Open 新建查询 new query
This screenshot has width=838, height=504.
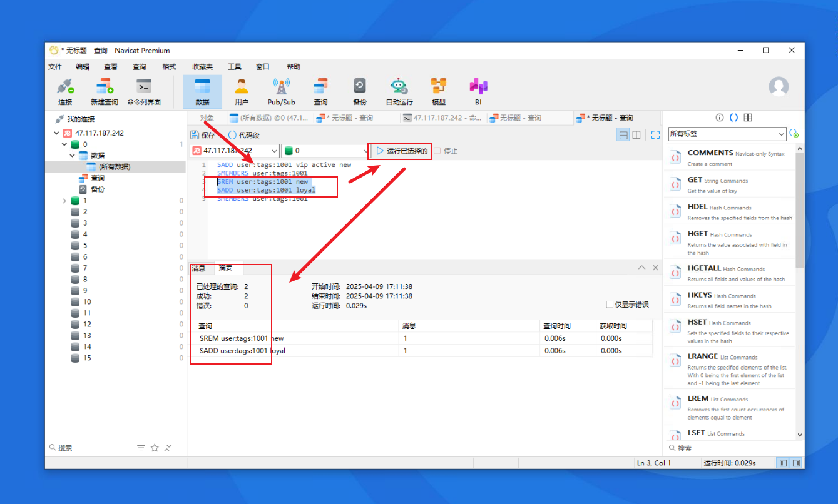[104, 92]
